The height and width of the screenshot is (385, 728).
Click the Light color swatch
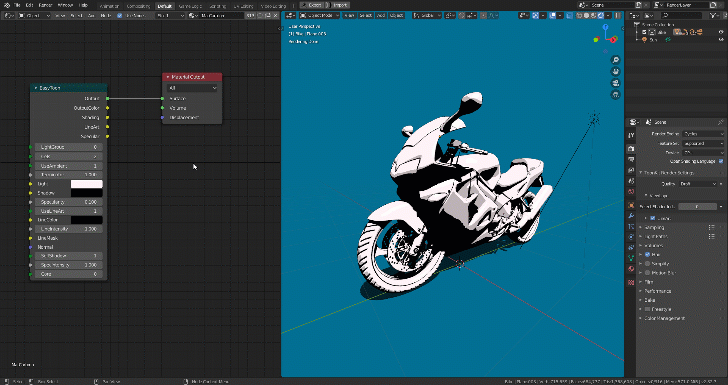click(x=86, y=184)
